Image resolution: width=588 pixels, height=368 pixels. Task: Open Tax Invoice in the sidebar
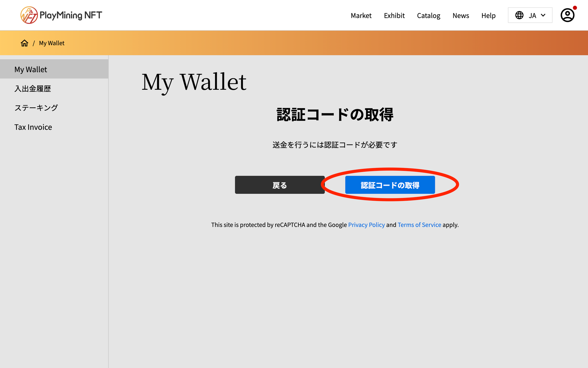[33, 127]
